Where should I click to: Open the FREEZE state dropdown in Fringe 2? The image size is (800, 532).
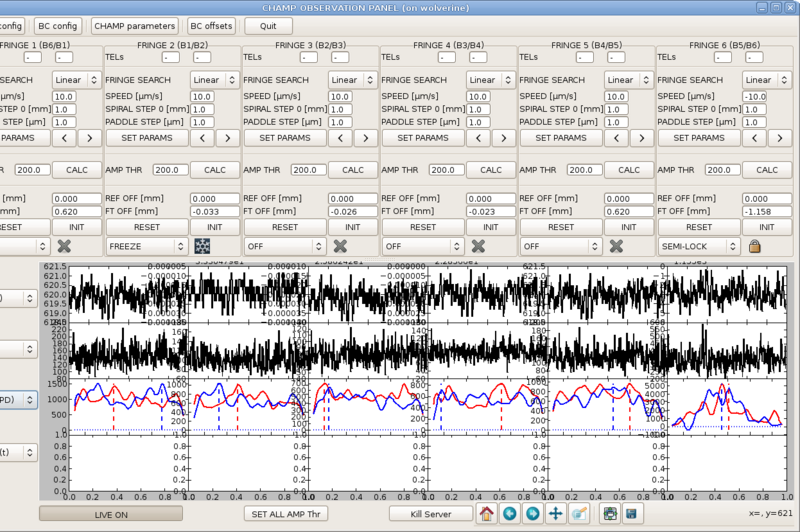click(x=147, y=246)
